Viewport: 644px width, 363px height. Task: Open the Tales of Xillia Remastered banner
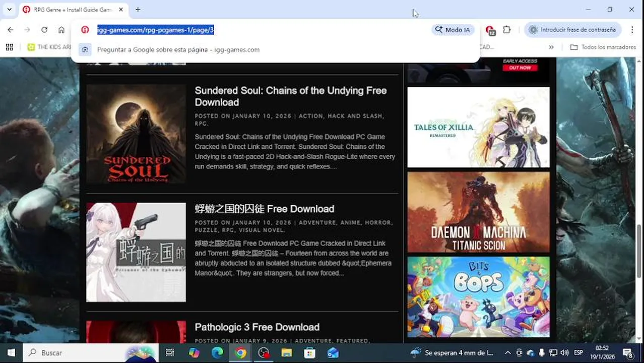point(478,128)
